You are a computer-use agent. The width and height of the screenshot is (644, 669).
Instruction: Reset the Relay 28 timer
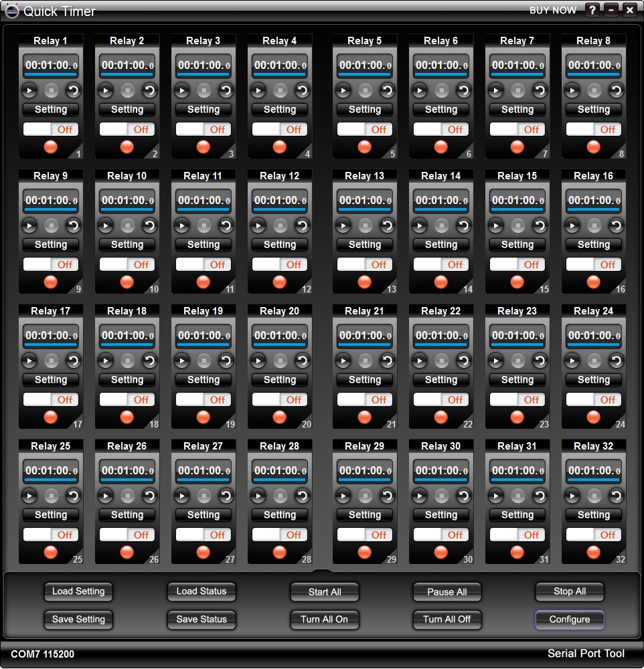(x=303, y=496)
